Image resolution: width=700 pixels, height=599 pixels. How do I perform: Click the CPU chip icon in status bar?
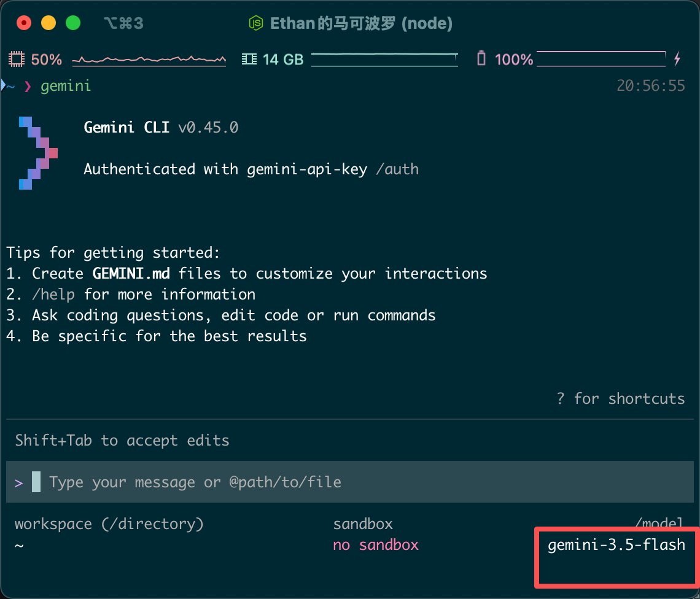[16, 59]
